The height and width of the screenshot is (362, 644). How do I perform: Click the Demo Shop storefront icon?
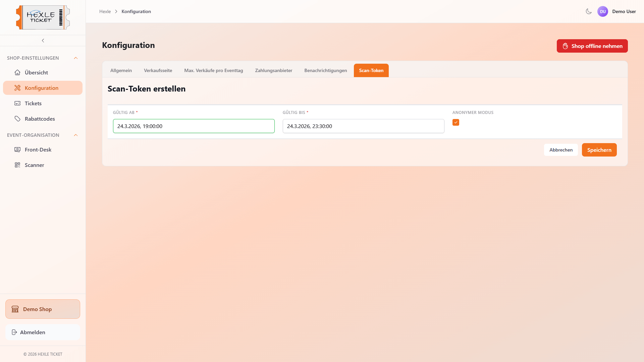(x=15, y=309)
